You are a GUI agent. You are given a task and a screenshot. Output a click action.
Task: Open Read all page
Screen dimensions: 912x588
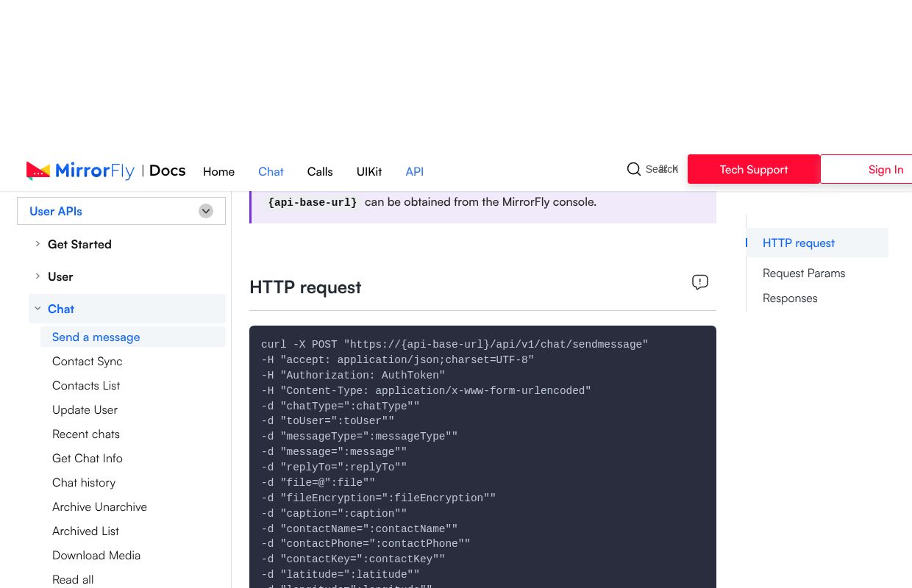[73, 579]
